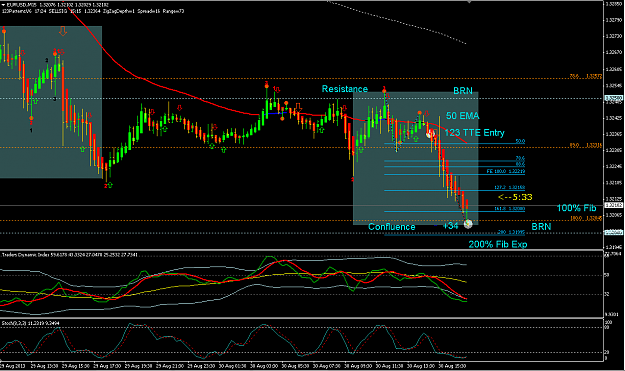Click the Stoch indicator title
625x371 pixels.
point(31,323)
